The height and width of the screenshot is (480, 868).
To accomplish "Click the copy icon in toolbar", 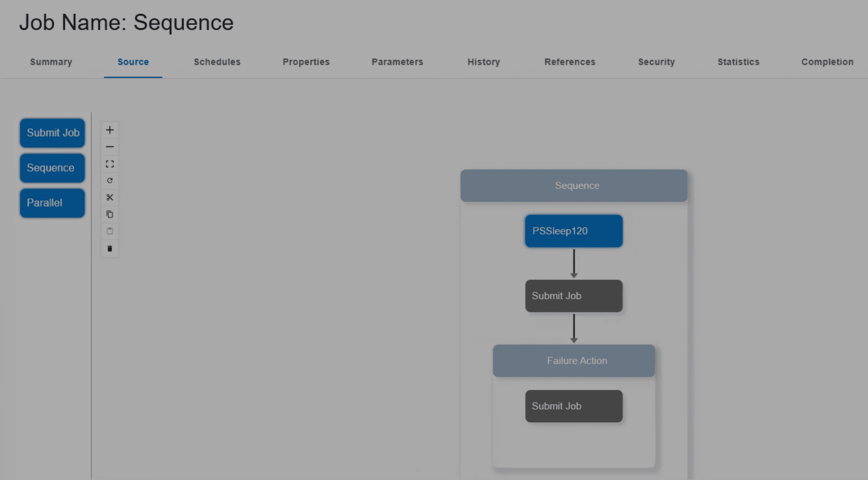I will pyautogui.click(x=109, y=214).
